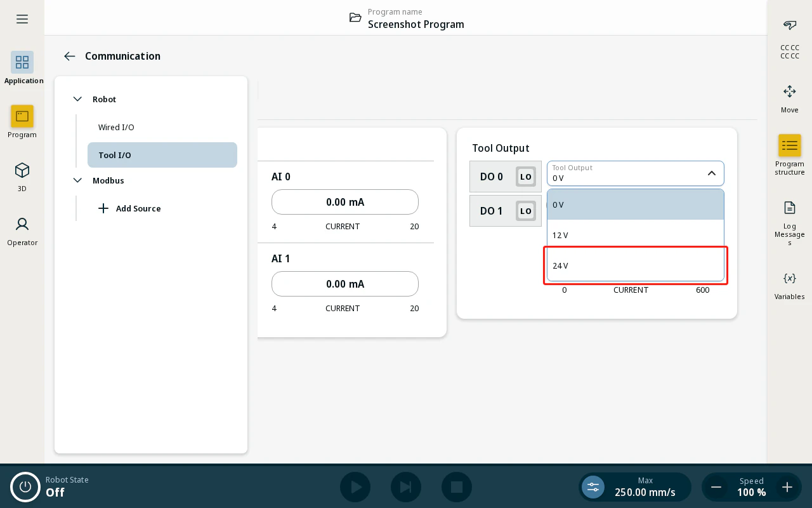
Task: Select 12 V from the dropdown
Action: coord(636,235)
